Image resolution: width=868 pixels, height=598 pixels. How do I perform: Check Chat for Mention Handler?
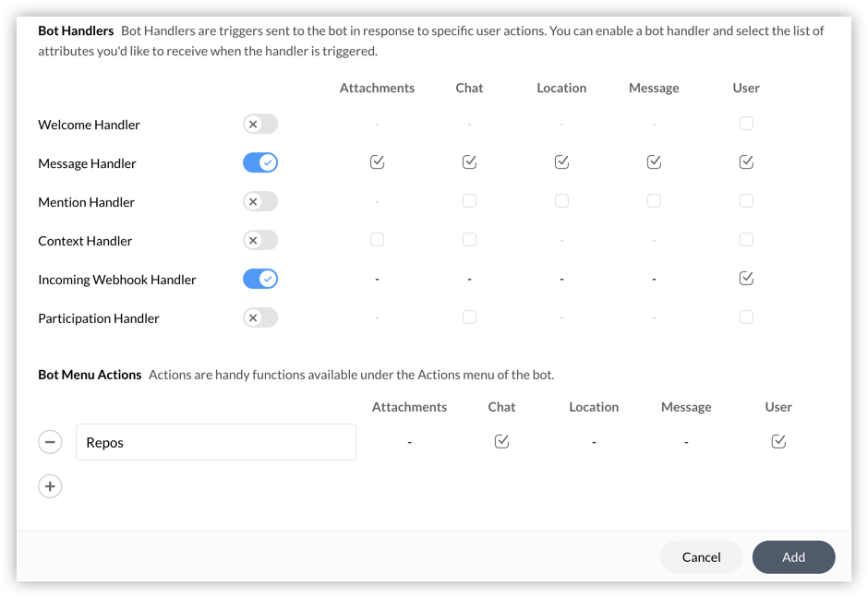tap(469, 201)
